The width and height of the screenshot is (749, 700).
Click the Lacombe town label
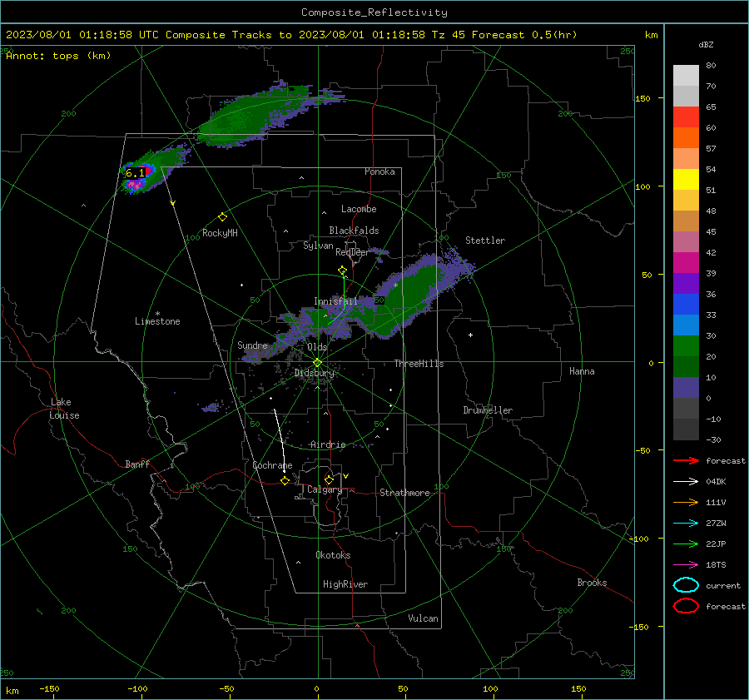pyautogui.click(x=359, y=209)
